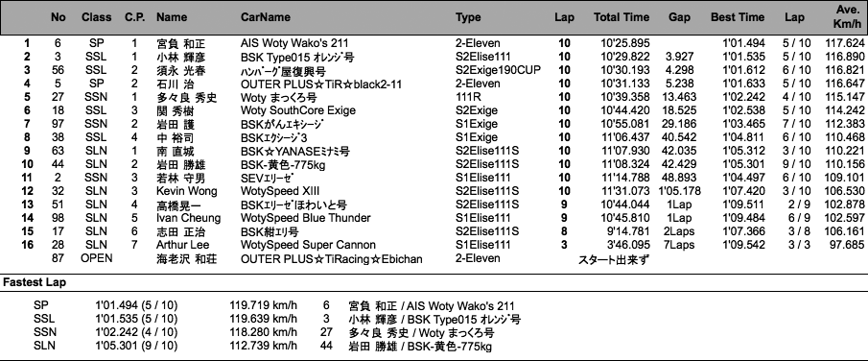Click the "Gap" column header
This screenshot has height=361, width=868.
pos(679,17)
